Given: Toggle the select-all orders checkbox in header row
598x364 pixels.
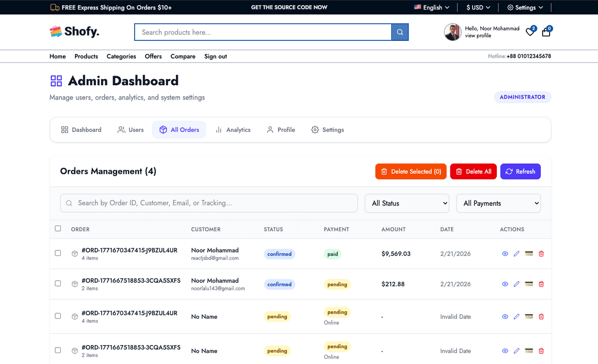Looking at the screenshot, I should click(x=58, y=229).
